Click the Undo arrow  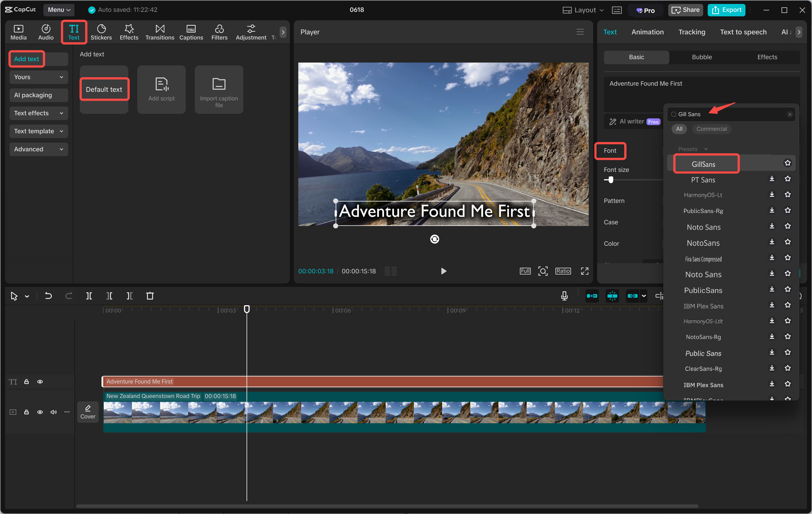point(48,296)
